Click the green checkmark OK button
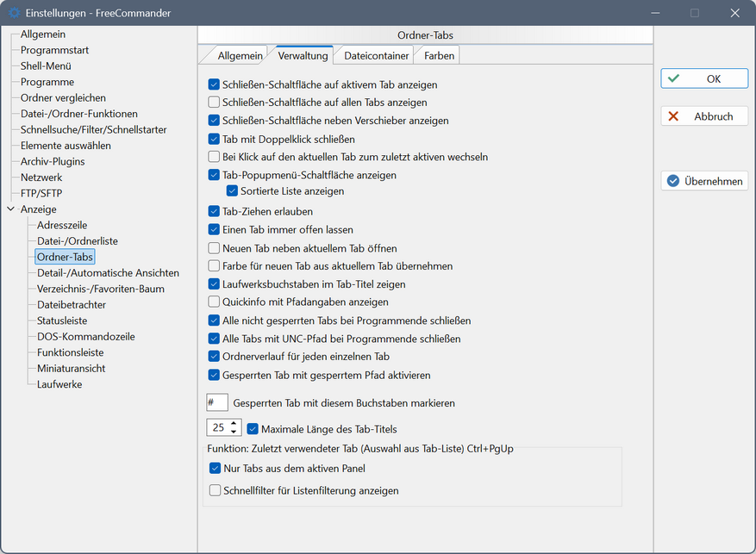Viewport: 756px width, 554px height. coord(703,78)
